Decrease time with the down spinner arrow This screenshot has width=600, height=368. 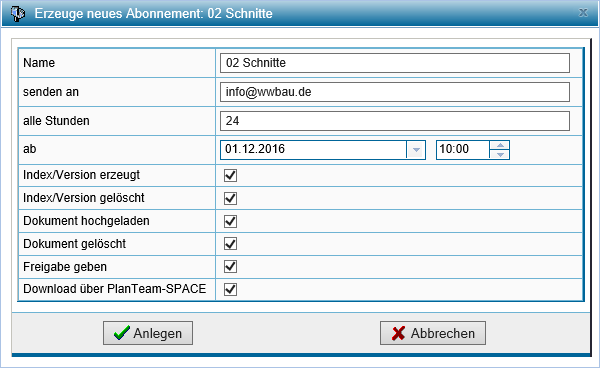click(500, 155)
